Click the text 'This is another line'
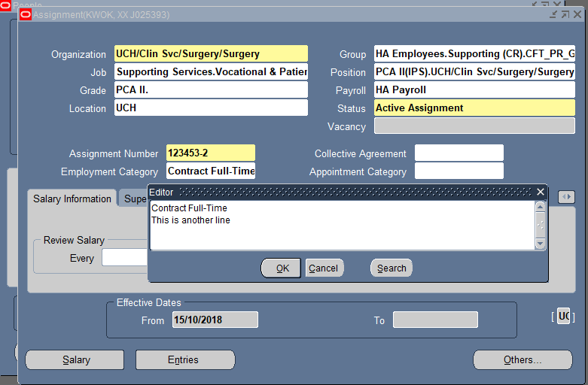588x385 pixels. [x=190, y=220]
